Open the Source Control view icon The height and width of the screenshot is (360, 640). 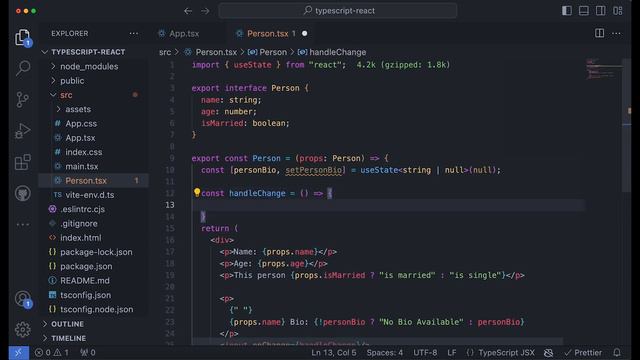[23, 100]
